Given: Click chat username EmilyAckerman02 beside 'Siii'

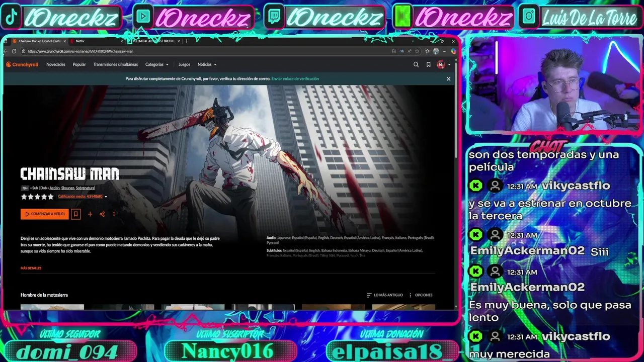Looking at the screenshot, I should click(x=527, y=250).
